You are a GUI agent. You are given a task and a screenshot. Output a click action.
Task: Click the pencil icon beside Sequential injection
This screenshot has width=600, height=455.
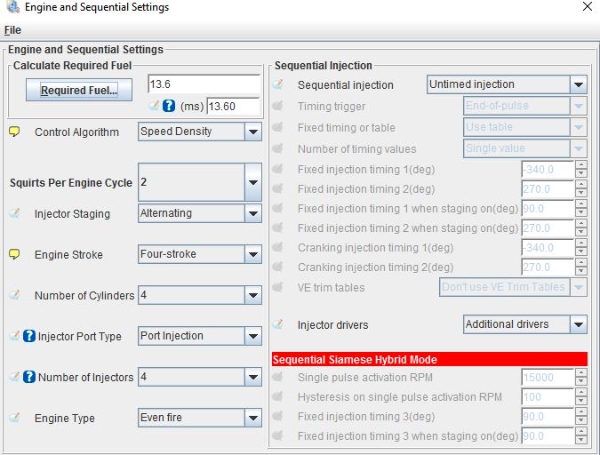click(x=279, y=85)
